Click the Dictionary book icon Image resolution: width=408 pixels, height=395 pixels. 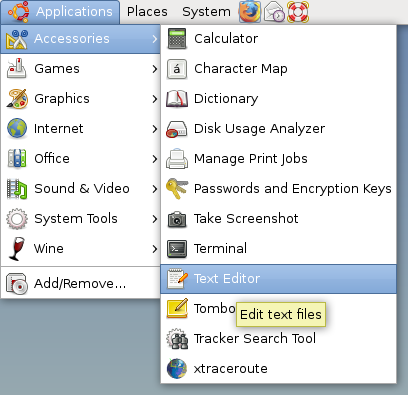pos(177,99)
